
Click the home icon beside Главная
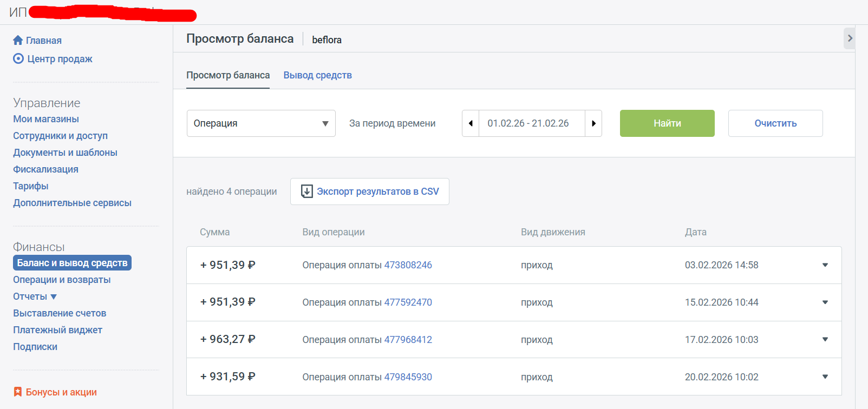(x=18, y=41)
